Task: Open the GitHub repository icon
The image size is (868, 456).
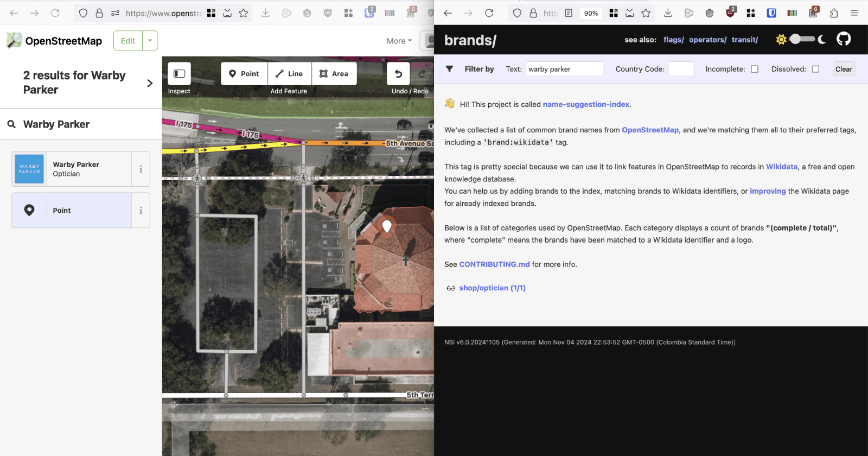Action: [x=844, y=39]
